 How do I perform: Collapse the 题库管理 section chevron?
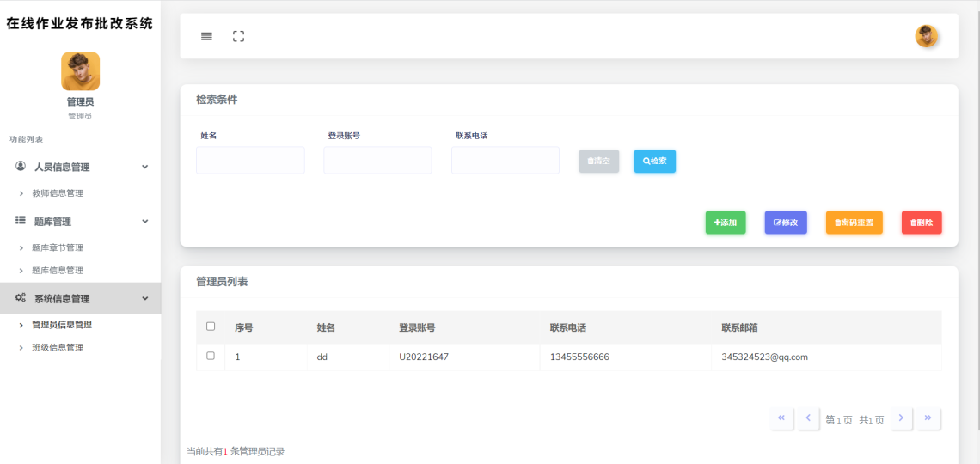click(x=145, y=221)
